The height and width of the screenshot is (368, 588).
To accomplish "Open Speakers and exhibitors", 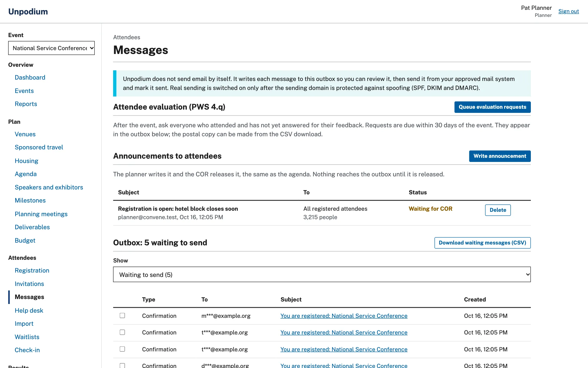I will (x=49, y=187).
